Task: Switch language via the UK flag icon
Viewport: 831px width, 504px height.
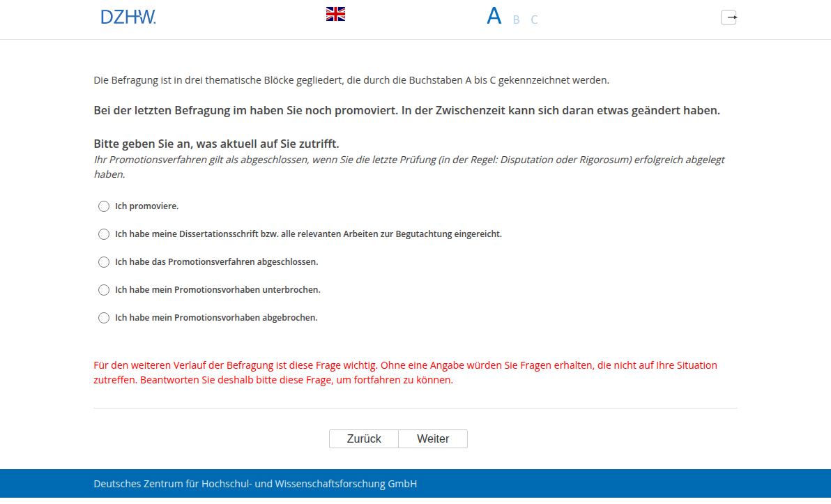Action: pyautogui.click(x=335, y=15)
